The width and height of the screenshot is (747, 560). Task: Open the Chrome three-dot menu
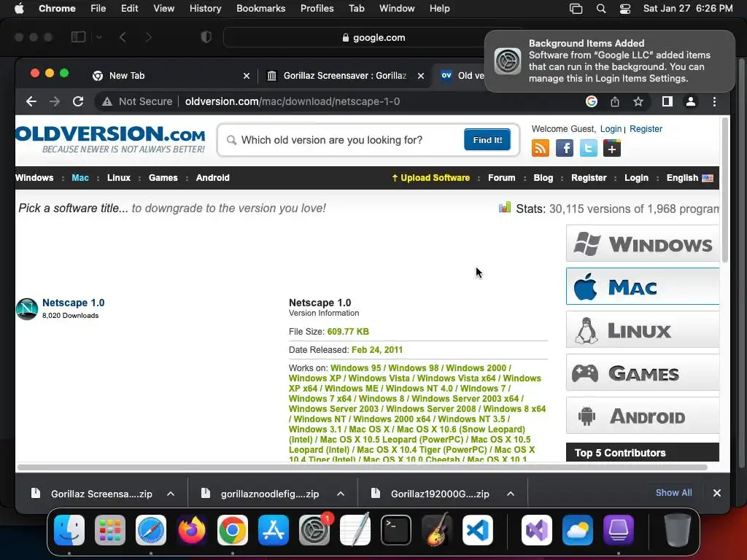pos(714,101)
